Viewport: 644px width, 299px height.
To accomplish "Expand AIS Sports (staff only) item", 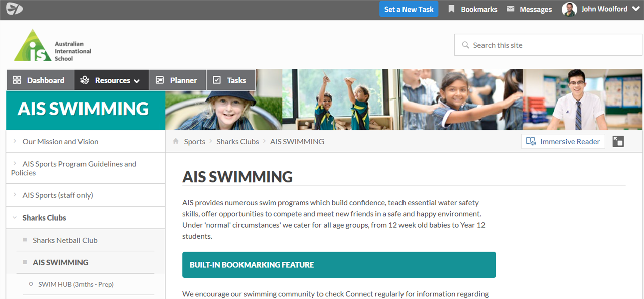I will [15, 195].
